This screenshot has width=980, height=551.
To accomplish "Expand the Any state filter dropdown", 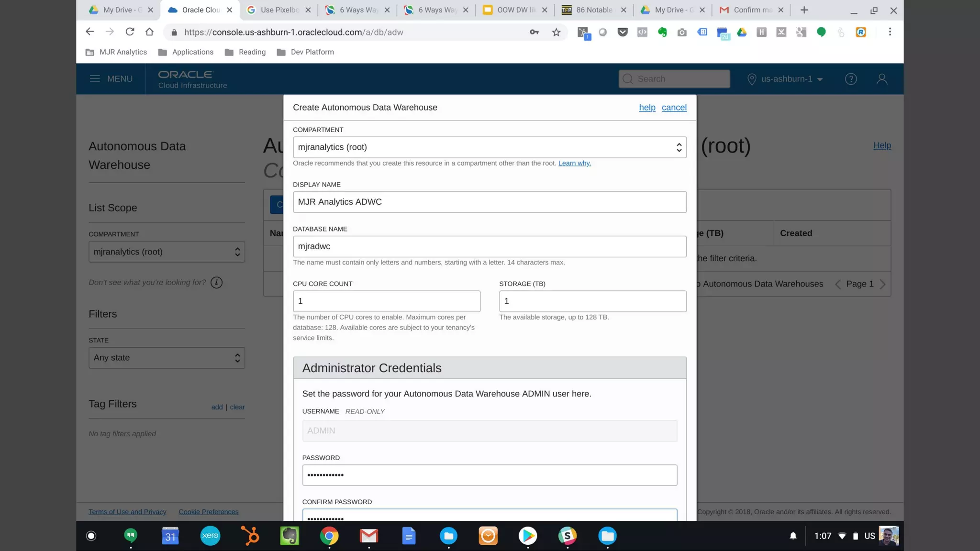I will 167,358.
